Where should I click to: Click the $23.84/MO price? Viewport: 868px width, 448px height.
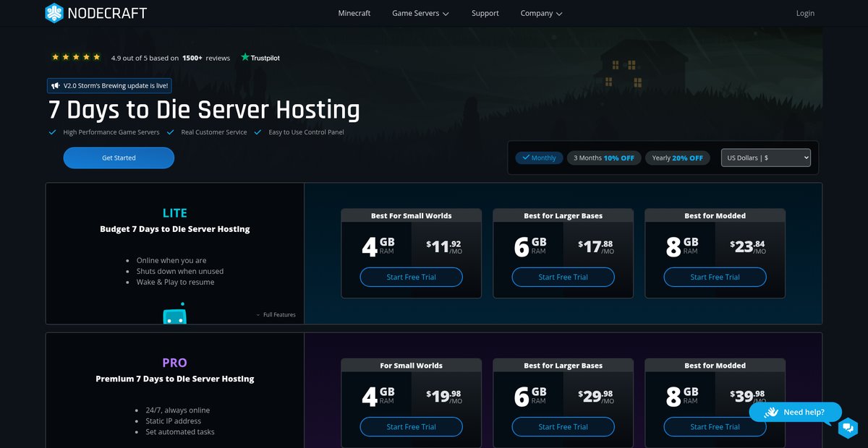click(748, 246)
